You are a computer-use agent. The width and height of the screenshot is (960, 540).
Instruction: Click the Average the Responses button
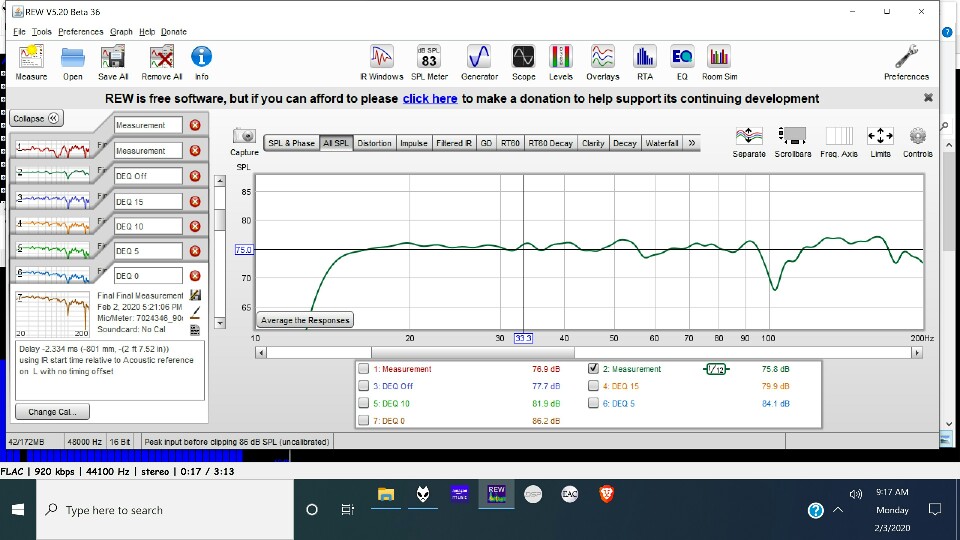[x=305, y=320]
